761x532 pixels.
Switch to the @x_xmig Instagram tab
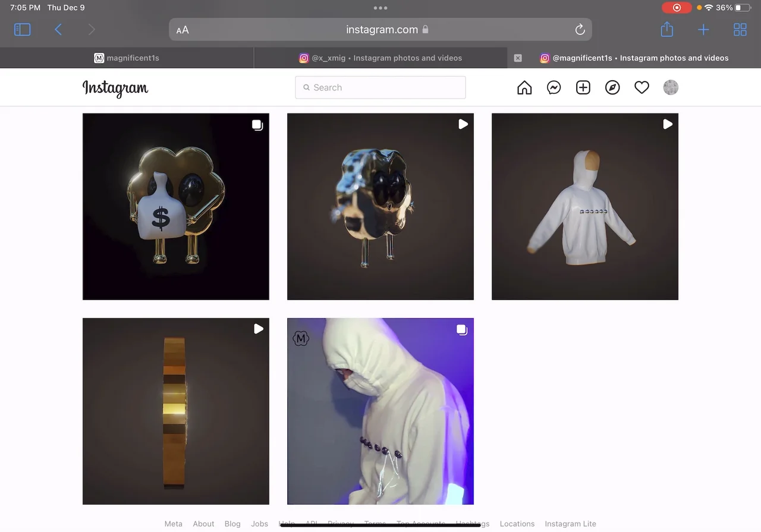pyautogui.click(x=380, y=58)
